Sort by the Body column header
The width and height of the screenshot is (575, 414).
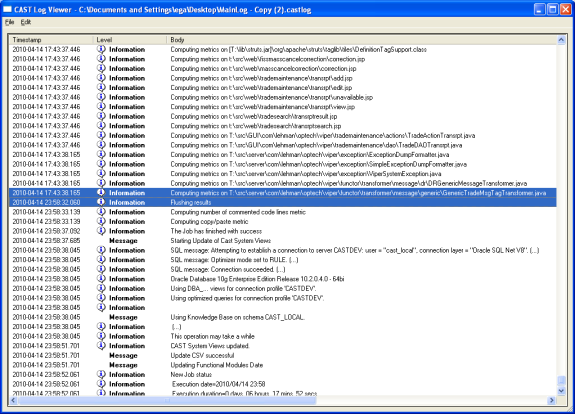point(361,40)
